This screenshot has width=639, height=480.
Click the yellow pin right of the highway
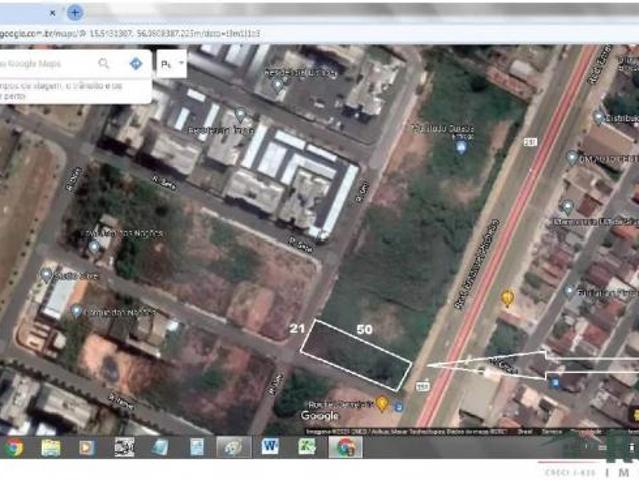[x=507, y=298]
